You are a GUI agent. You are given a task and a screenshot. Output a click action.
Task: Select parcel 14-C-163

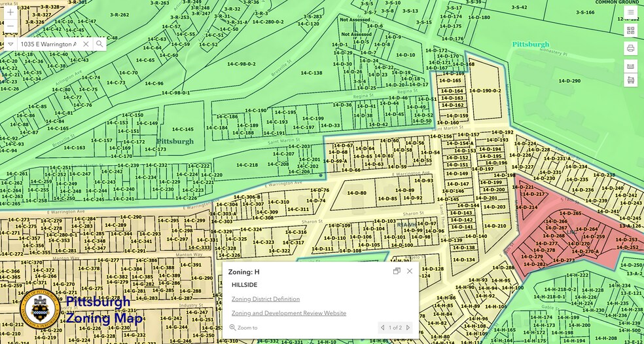tap(75, 147)
